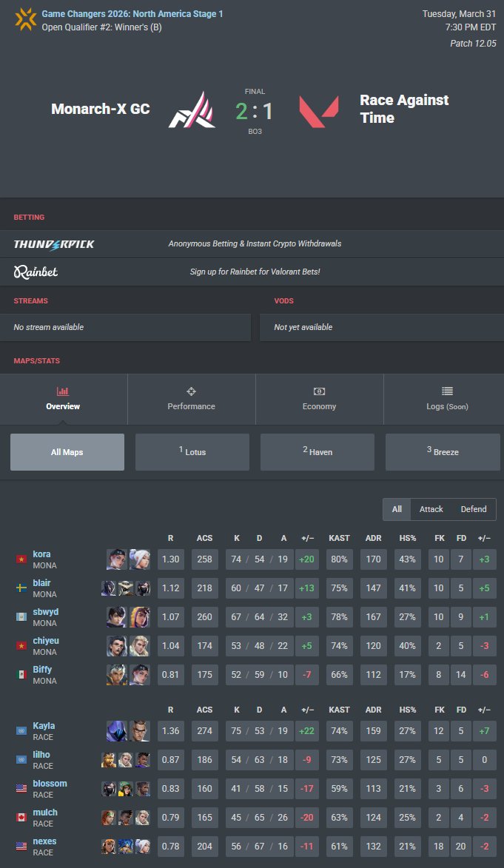Click kora's second agent icon
The width and height of the screenshot is (504, 868).
pyautogui.click(x=140, y=559)
